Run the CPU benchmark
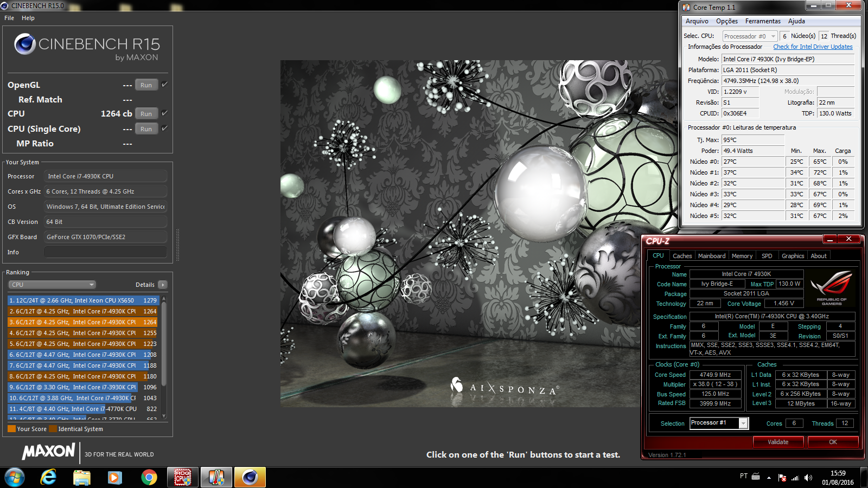The width and height of the screenshot is (868, 488). point(146,114)
